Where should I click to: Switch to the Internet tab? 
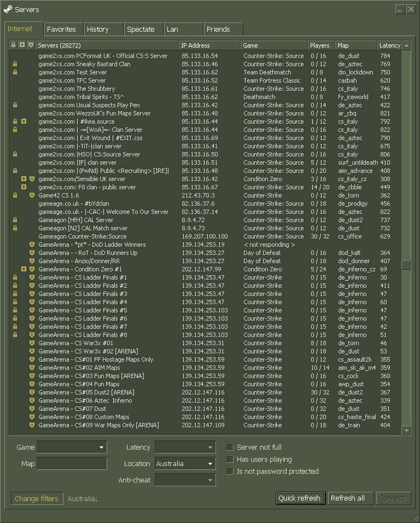click(x=24, y=28)
